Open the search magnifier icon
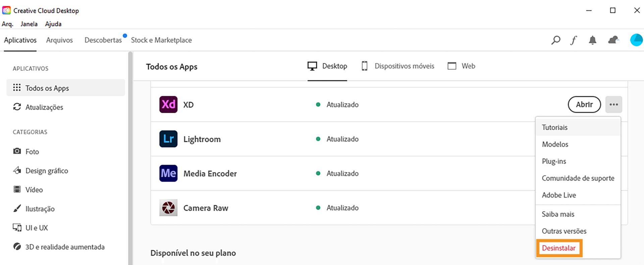 click(x=556, y=40)
